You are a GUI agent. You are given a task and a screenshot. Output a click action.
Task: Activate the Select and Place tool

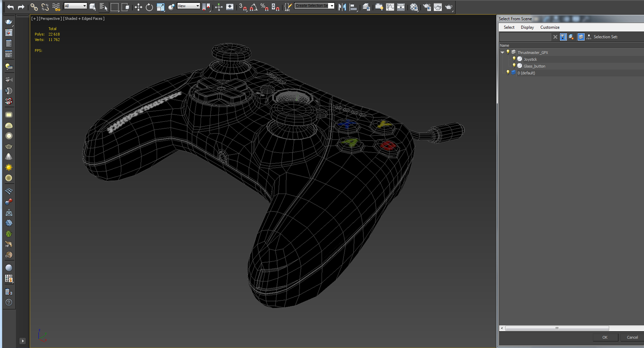tap(171, 7)
